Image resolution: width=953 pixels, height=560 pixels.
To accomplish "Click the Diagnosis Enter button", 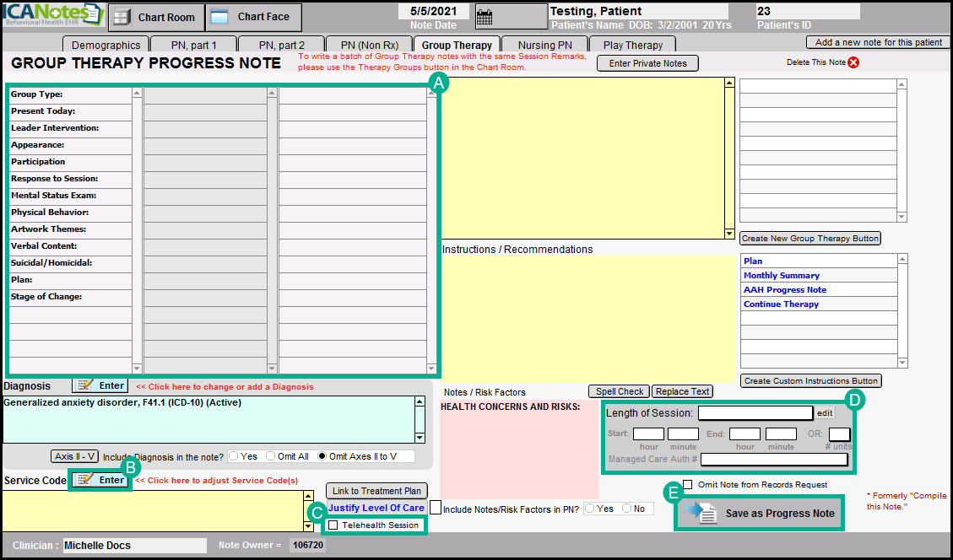I will [x=100, y=385].
